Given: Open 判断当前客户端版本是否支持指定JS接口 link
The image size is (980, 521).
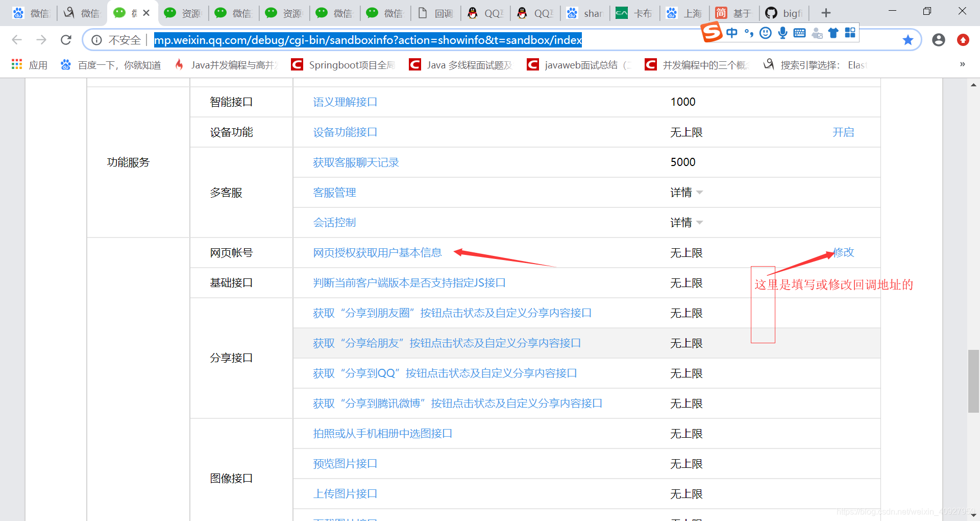Looking at the screenshot, I should 409,283.
